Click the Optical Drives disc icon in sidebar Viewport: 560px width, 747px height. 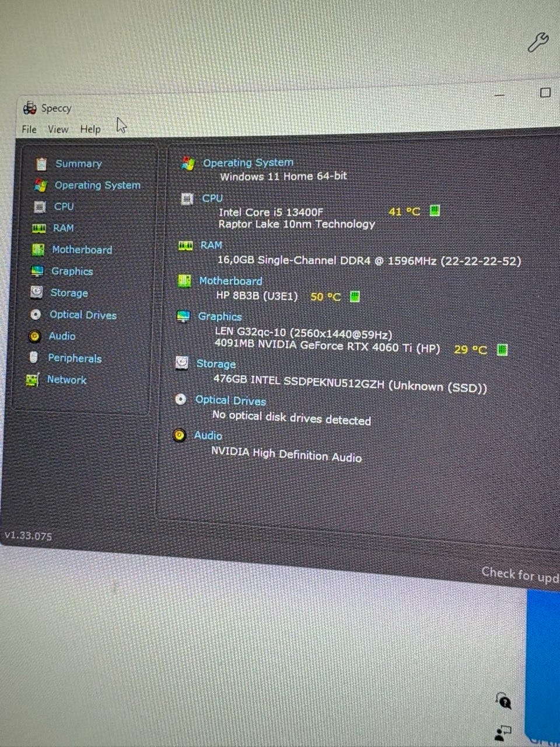(x=36, y=315)
